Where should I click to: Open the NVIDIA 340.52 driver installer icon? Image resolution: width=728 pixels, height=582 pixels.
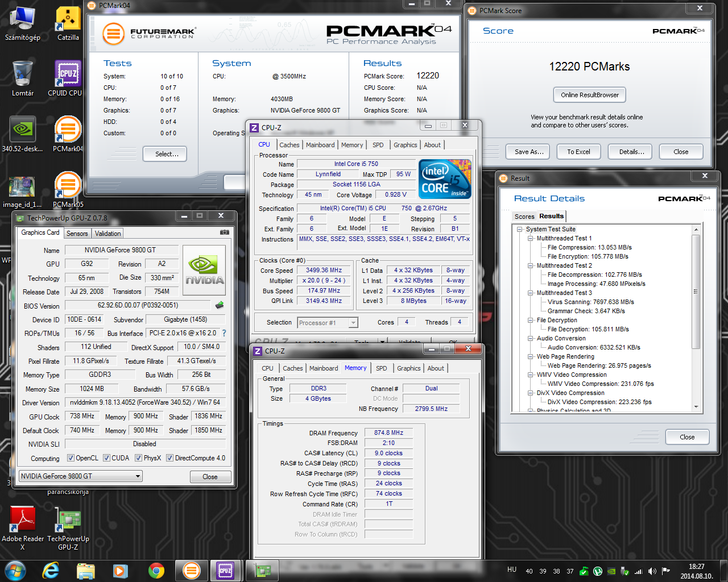pyautogui.click(x=23, y=134)
